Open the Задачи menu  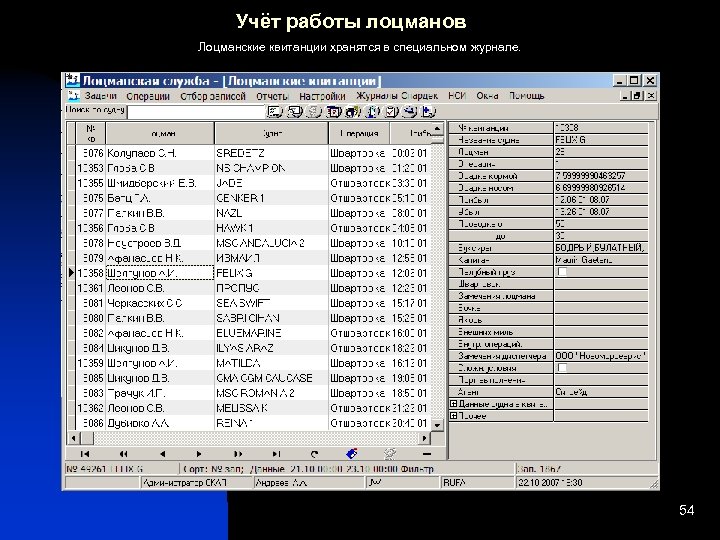tap(101, 96)
